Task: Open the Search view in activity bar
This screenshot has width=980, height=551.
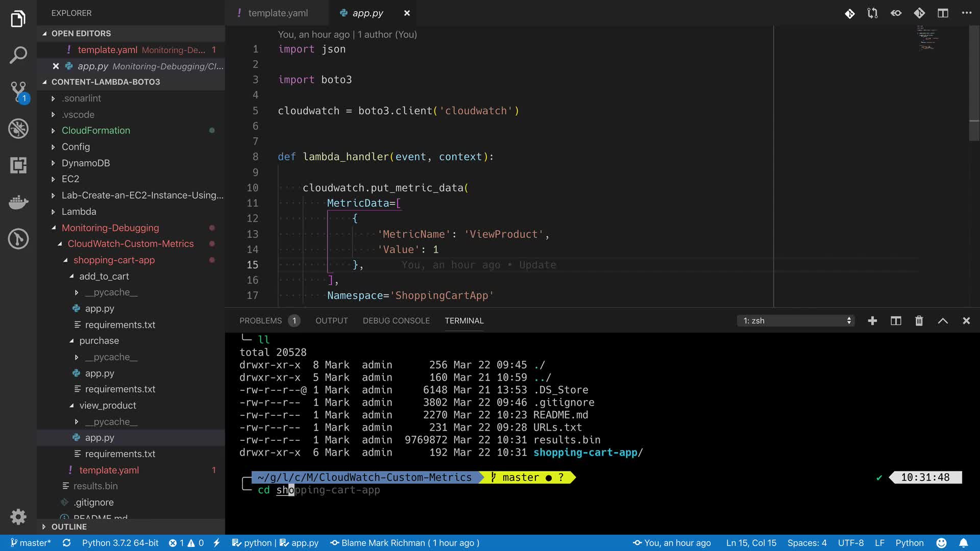Action: click(x=18, y=55)
